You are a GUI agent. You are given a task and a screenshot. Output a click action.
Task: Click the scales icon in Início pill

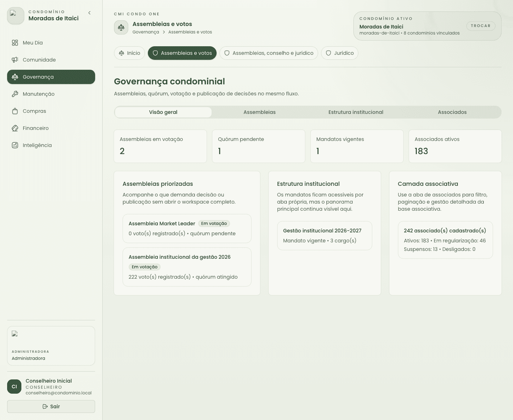coord(121,53)
